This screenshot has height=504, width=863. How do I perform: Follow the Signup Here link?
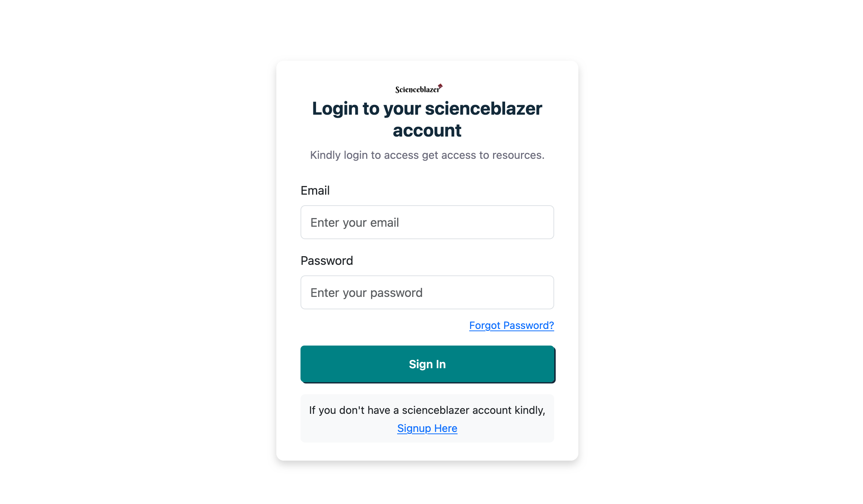point(427,428)
